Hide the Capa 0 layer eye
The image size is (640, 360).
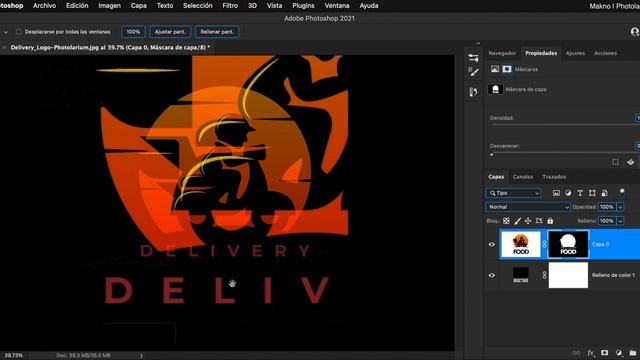(x=492, y=244)
